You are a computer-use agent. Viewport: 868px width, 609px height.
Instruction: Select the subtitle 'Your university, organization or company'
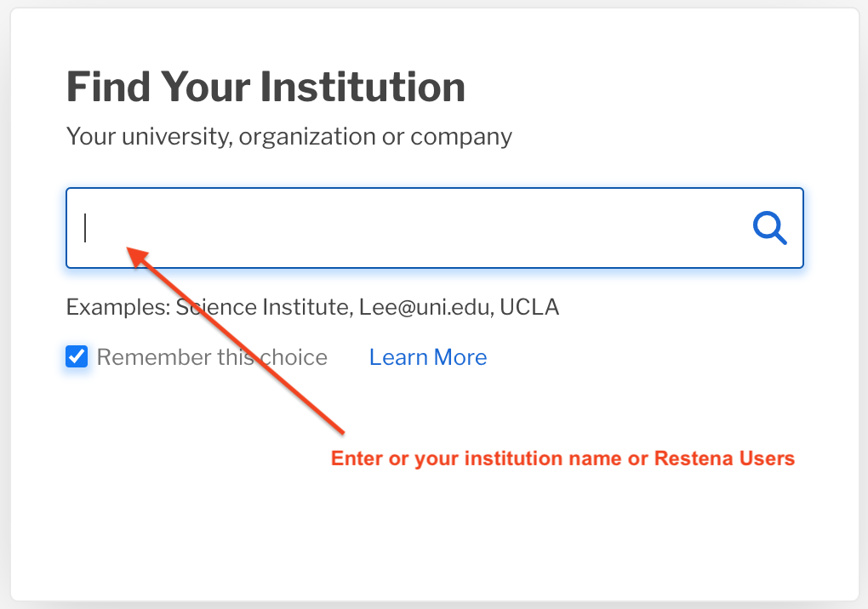pyautogui.click(x=289, y=137)
